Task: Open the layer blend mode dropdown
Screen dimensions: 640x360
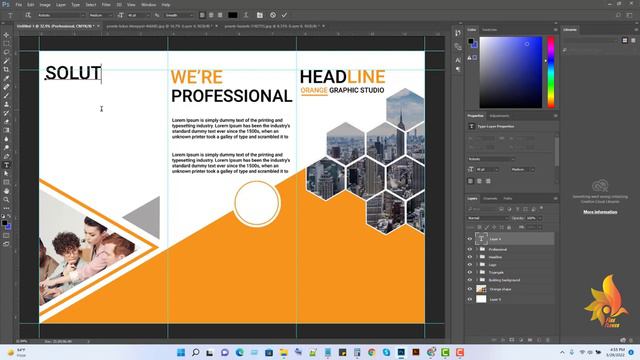Action: pyautogui.click(x=488, y=218)
